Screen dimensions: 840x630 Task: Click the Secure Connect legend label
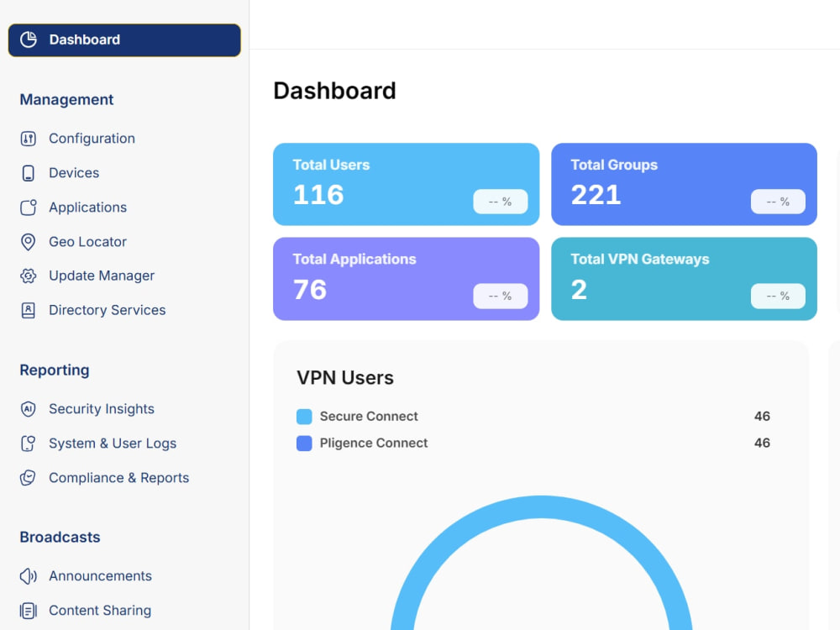coord(369,417)
